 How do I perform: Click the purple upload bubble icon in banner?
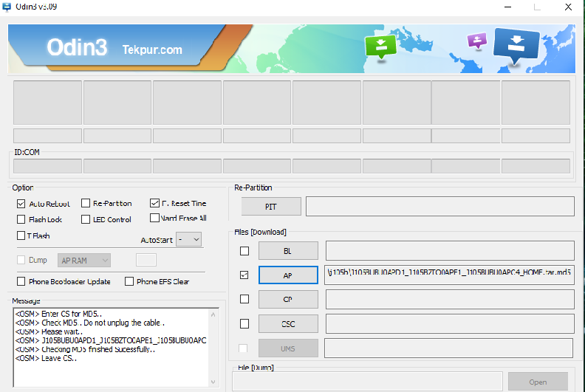pyautogui.click(x=477, y=41)
